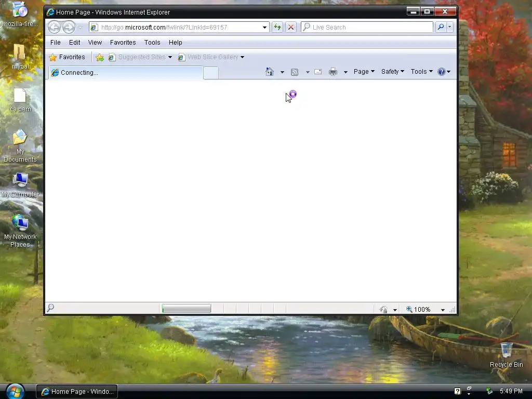Viewport: 532px width, 399px height.
Task: Select My Computer desktop icon
Action: point(20,185)
